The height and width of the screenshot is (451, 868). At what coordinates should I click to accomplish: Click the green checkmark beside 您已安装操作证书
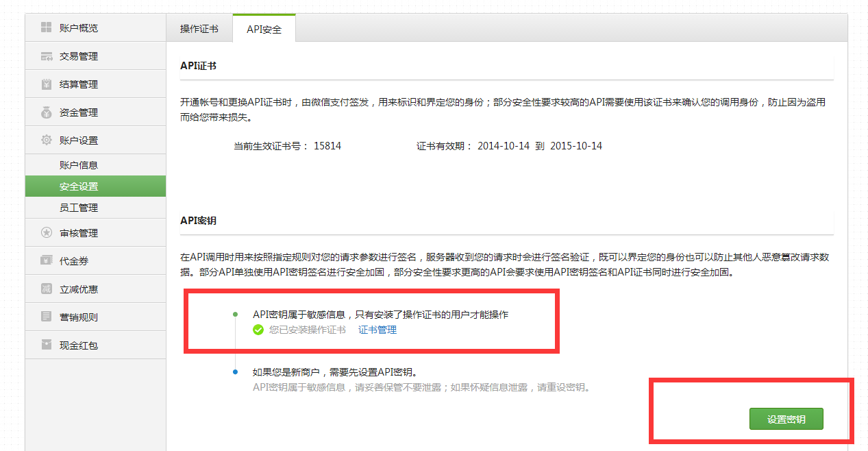(x=258, y=330)
